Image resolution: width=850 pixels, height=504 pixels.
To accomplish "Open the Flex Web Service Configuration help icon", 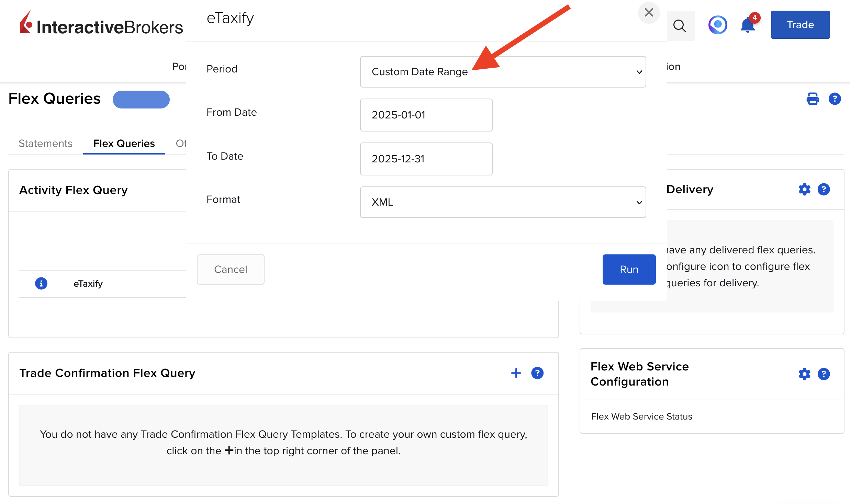I will click(x=824, y=374).
